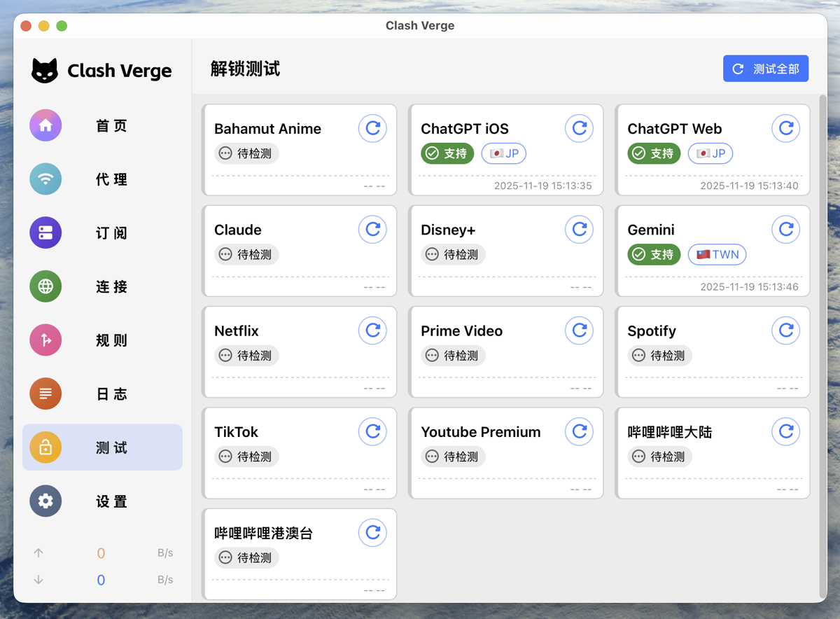This screenshot has height=619, width=840.
Task: Click the Bahamut Anime refresh icon
Action: click(372, 129)
